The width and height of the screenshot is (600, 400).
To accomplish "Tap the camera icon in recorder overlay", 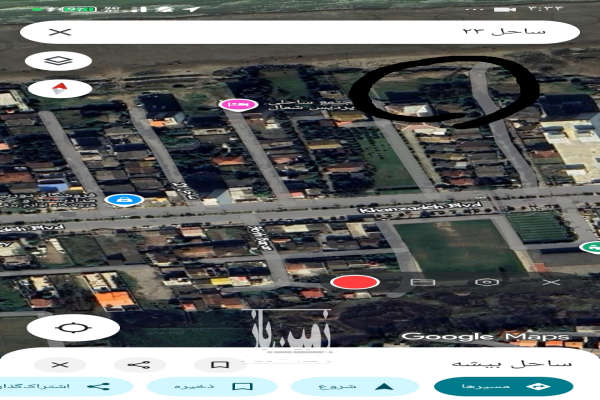I will (487, 283).
